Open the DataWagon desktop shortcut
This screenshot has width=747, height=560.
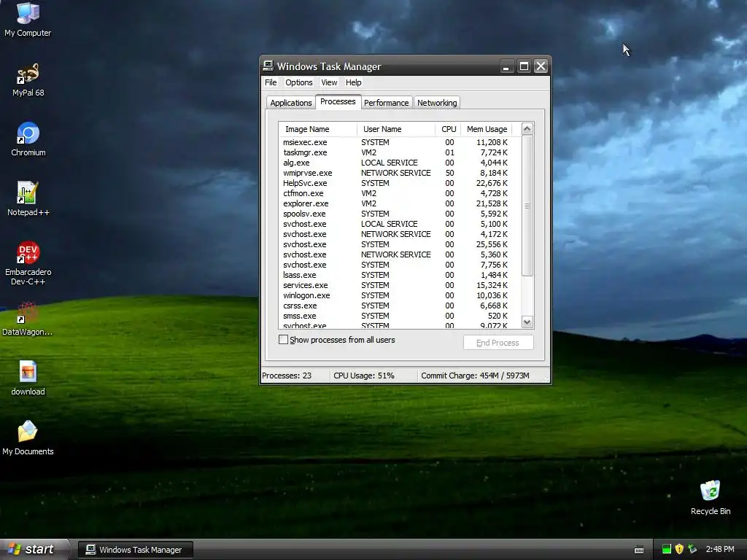28,319
